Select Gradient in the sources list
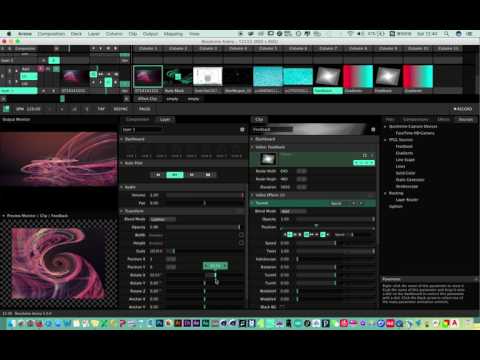This screenshot has width=480, height=360. click(404, 153)
